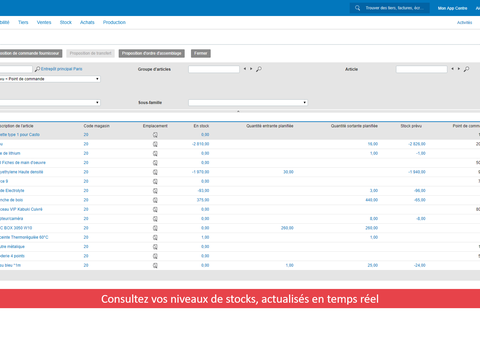Click the 375,00 stock value in 'de bois' row
Screen dimensions: 480x360
(203, 200)
